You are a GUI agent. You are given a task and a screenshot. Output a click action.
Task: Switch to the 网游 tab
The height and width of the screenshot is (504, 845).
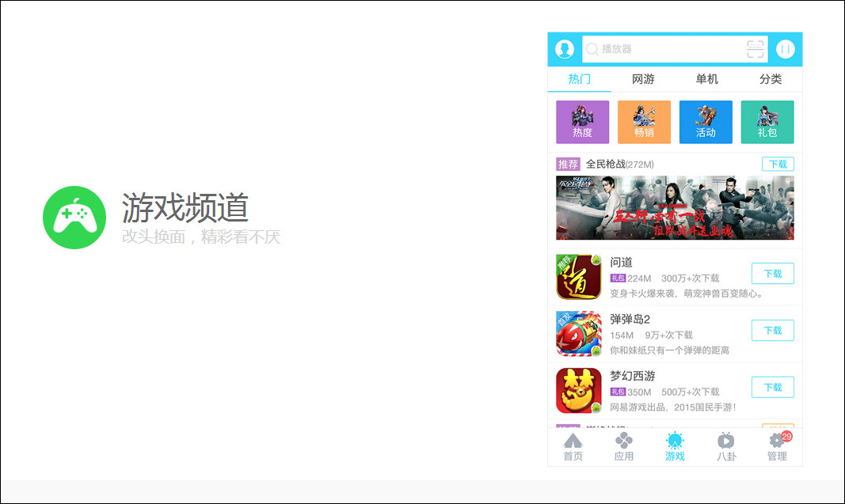coord(643,80)
